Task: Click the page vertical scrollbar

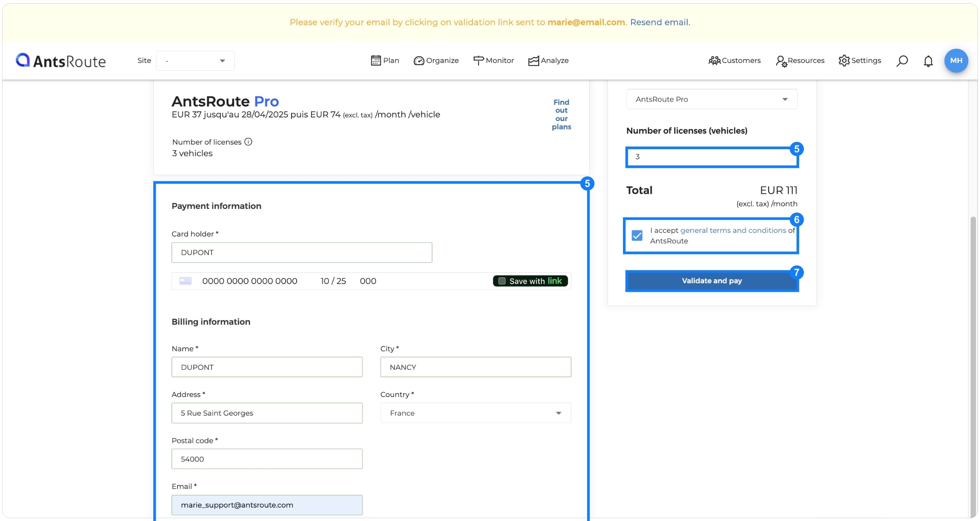Action: 973,366
